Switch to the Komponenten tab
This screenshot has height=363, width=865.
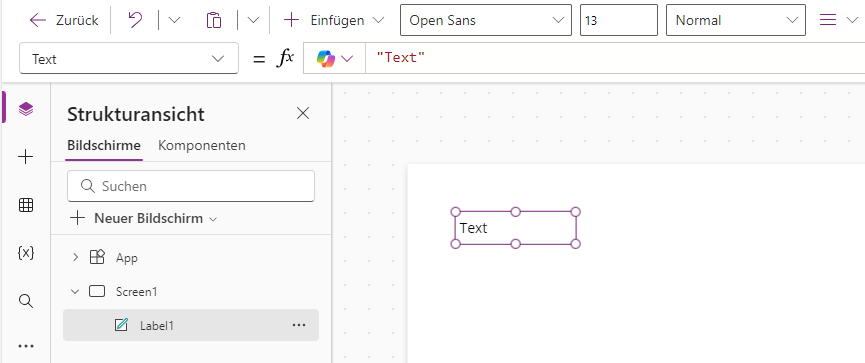tap(202, 146)
